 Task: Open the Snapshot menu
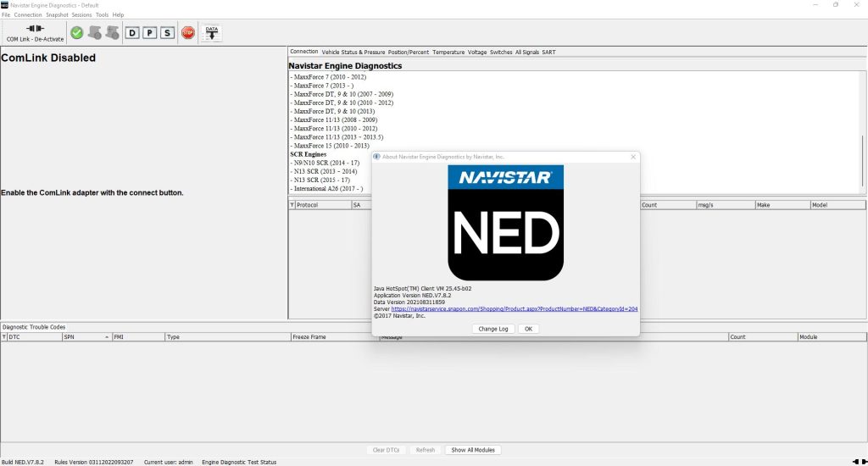(57, 15)
